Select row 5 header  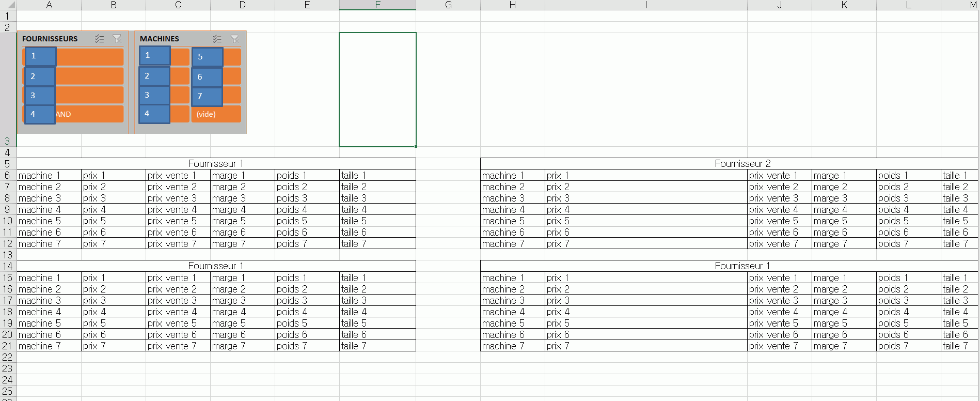(x=8, y=164)
